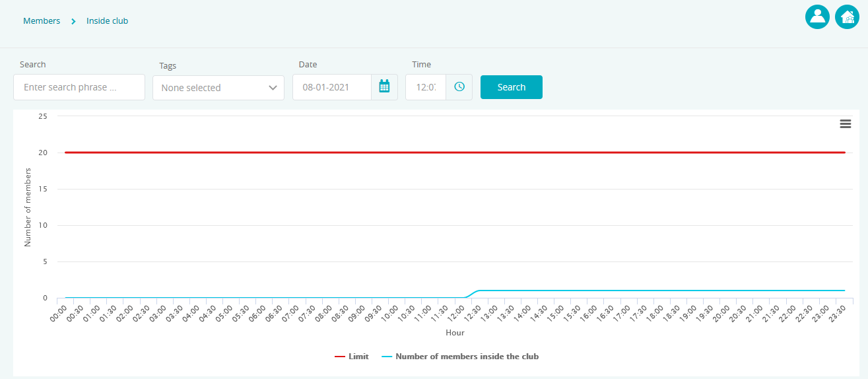Go to Members breadcrumb
Image resolution: width=868 pixels, height=379 pixels.
click(x=42, y=21)
